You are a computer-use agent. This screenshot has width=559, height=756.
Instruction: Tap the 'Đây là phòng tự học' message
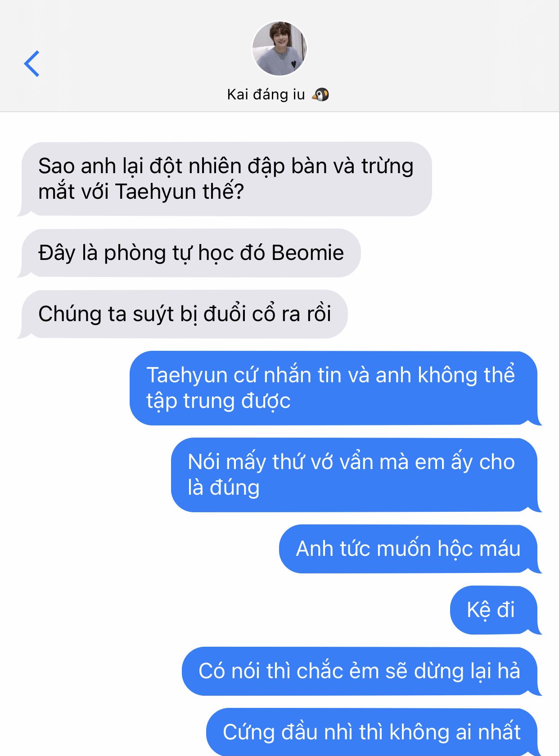coord(189,253)
